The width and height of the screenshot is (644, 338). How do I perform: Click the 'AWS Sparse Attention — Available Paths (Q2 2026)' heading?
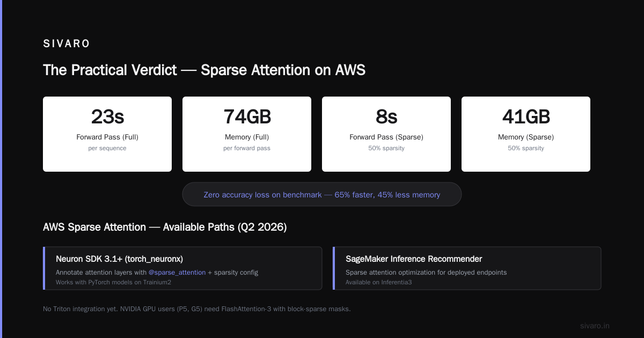pyautogui.click(x=165, y=227)
